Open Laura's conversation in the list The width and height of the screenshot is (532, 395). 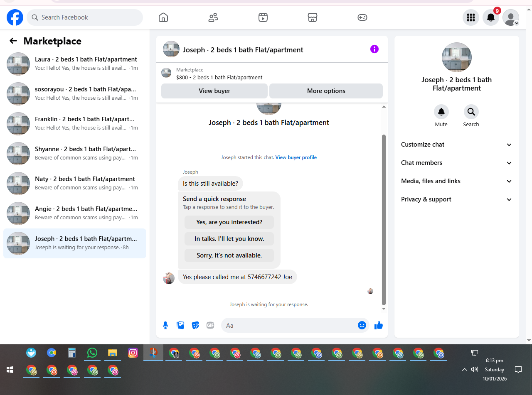[x=75, y=64]
